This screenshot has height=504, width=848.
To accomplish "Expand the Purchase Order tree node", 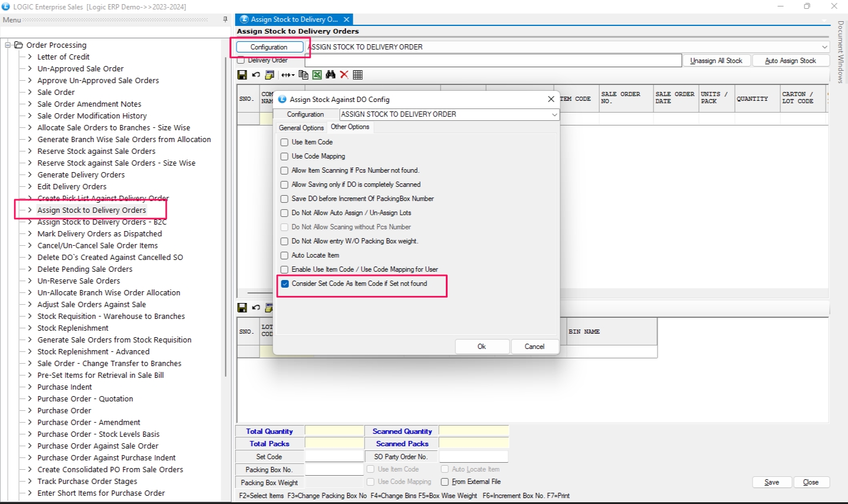I will click(30, 410).
